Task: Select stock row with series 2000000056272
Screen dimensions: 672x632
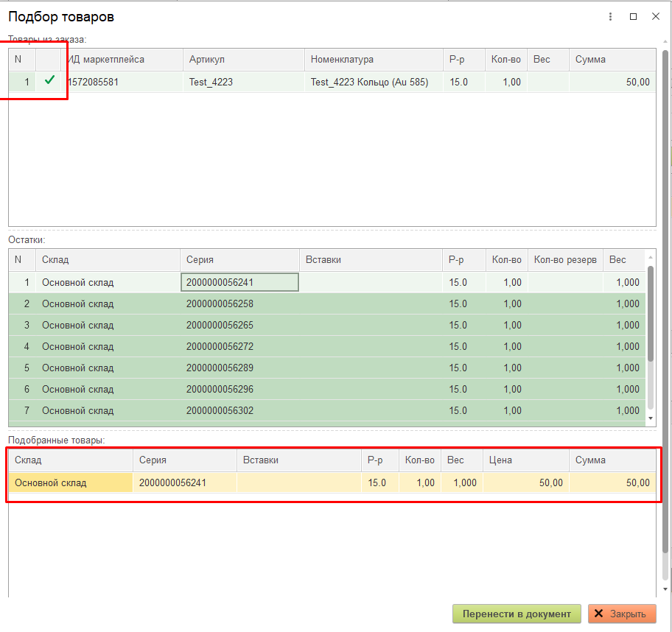Action: coord(327,347)
